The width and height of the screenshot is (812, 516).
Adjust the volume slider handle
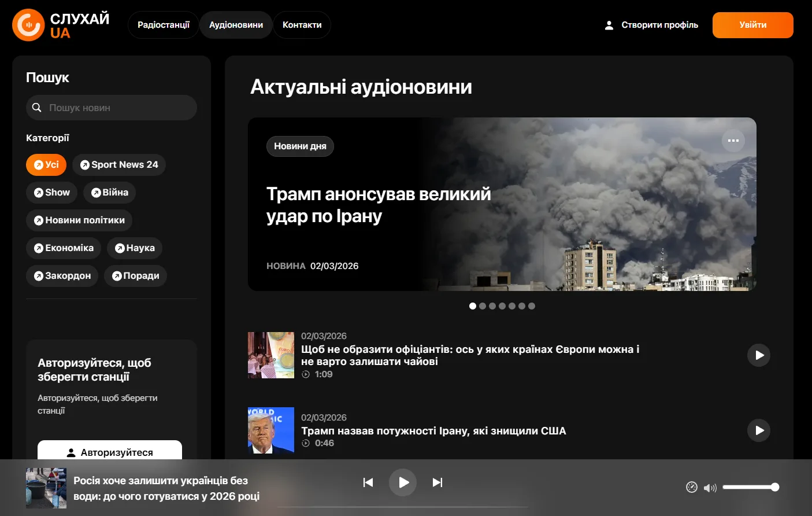(x=775, y=487)
